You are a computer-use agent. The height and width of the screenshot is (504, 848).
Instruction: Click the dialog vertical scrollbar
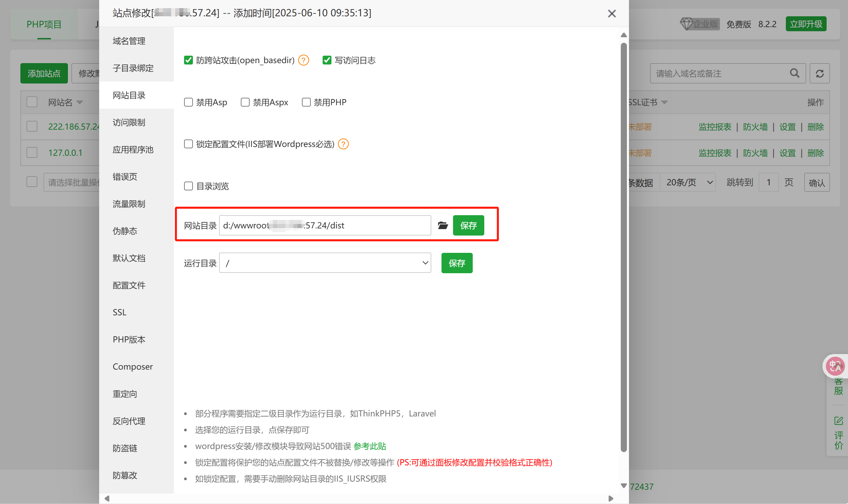(624, 247)
